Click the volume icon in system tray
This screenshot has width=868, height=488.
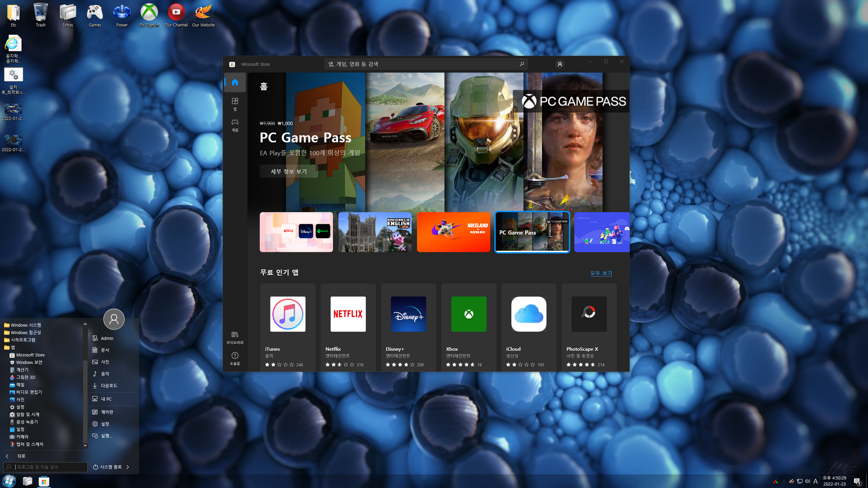[x=807, y=481]
